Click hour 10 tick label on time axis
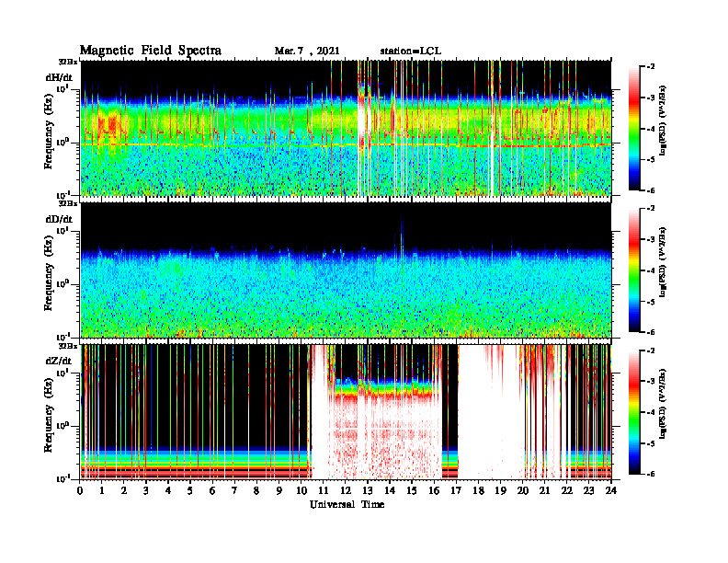The height and width of the screenshot is (563, 728). point(301,490)
